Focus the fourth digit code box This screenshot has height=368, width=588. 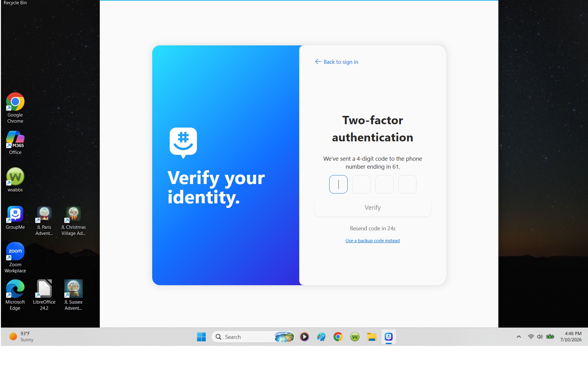tap(407, 184)
